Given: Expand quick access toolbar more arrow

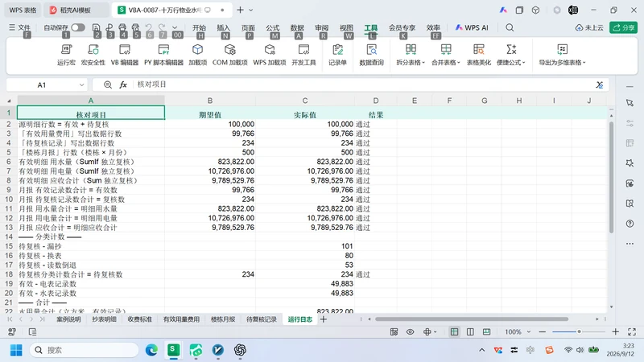Looking at the screenshot, I should 175,27.
